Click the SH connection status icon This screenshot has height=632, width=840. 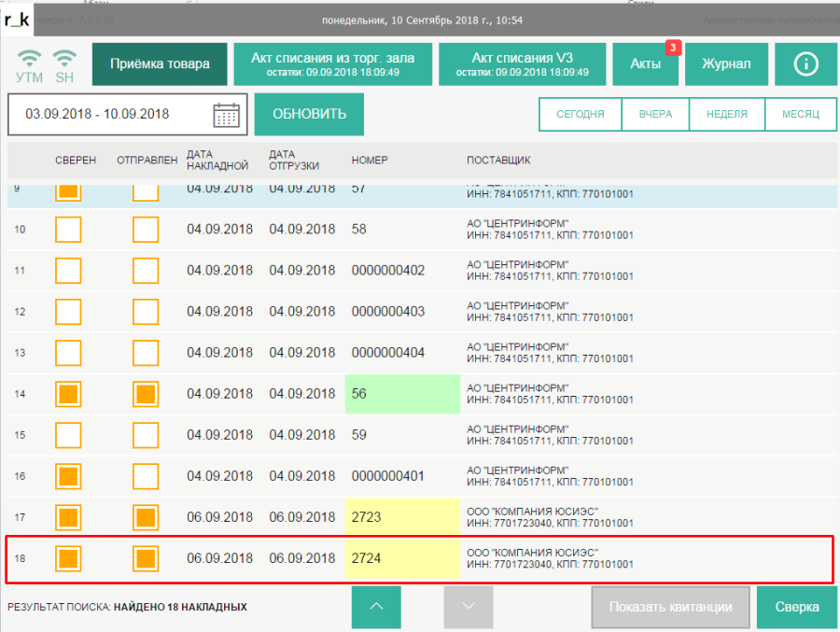click(x=64, y=64)
